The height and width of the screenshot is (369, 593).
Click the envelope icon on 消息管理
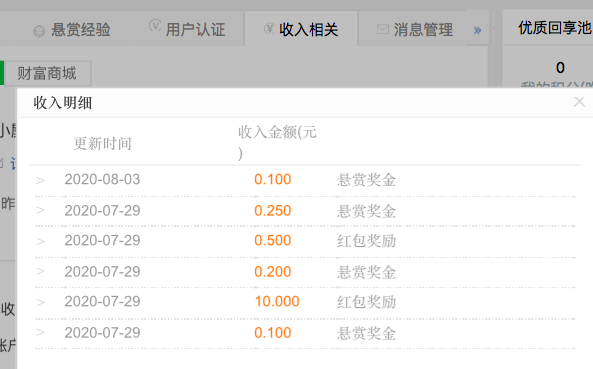click(383, 29)
